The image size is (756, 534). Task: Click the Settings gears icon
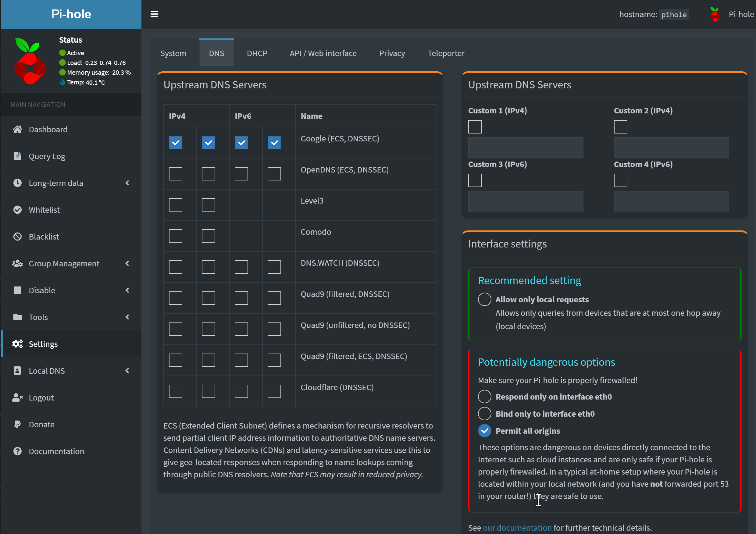click(x=17, y=344)
